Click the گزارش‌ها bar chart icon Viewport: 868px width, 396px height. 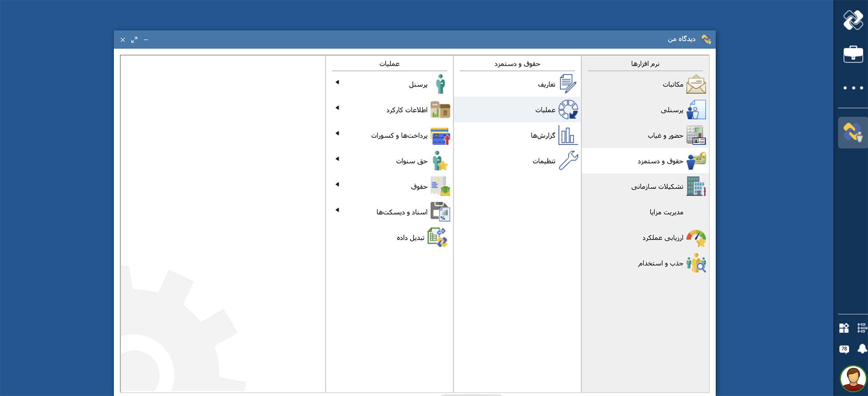point(568,135)
